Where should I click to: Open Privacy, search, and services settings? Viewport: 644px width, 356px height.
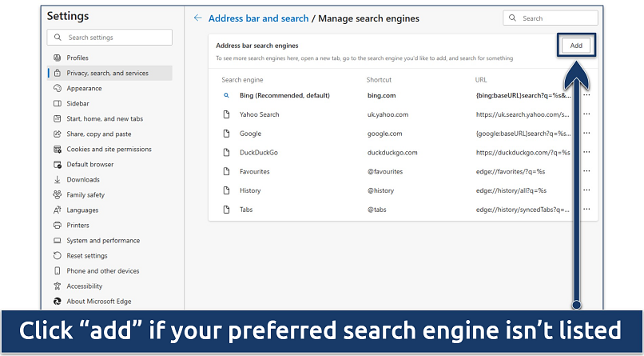click(107, 73)
